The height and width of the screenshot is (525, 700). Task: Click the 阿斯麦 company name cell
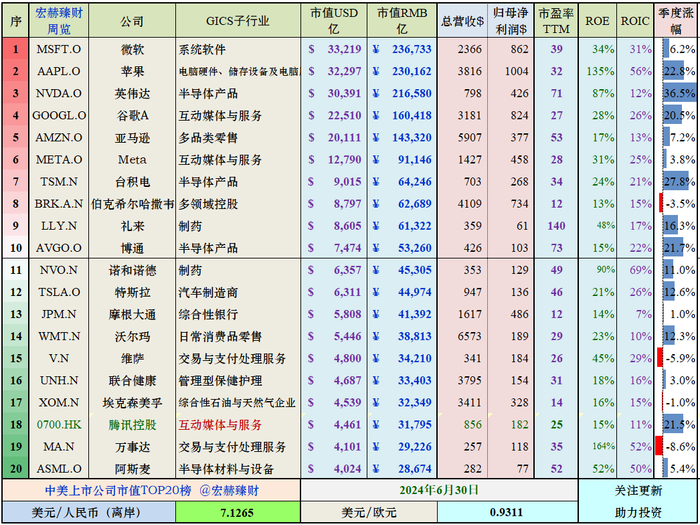coord(132,469)
